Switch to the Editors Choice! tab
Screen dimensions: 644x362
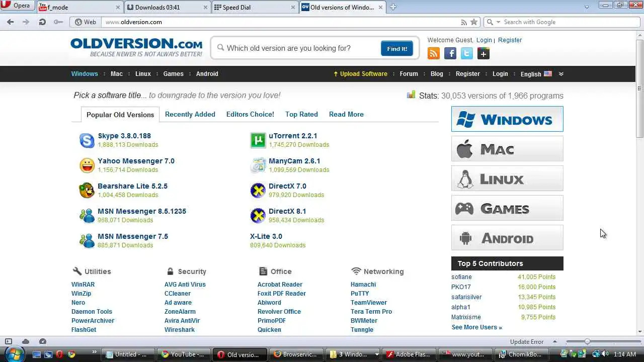pos(250,114)
